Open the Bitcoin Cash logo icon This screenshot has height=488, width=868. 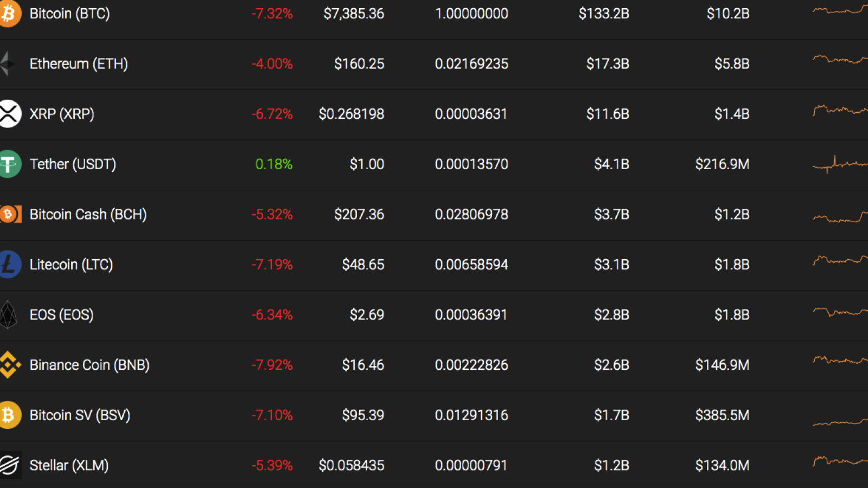pos(10,214)
